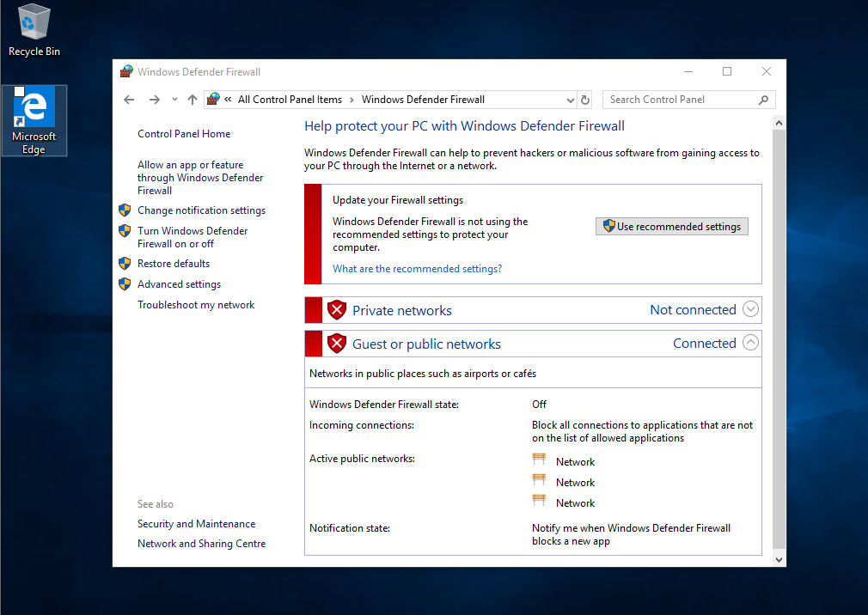Click the shield icon beside Restore defaults

(x=125, y=263)
